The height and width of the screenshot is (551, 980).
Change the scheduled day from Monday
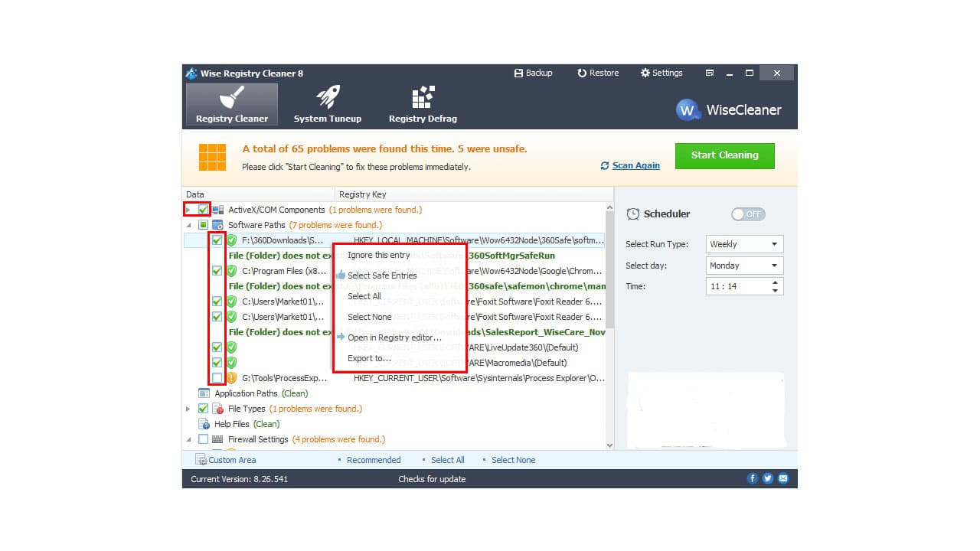pos(743,265)
